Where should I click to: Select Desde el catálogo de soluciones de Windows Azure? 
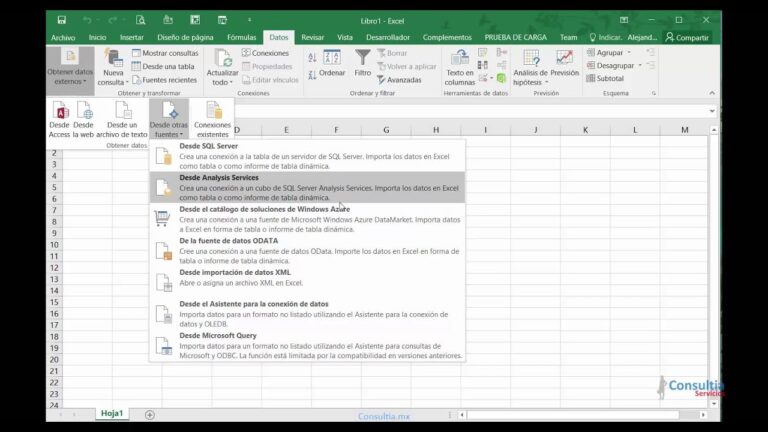point(307,219)
